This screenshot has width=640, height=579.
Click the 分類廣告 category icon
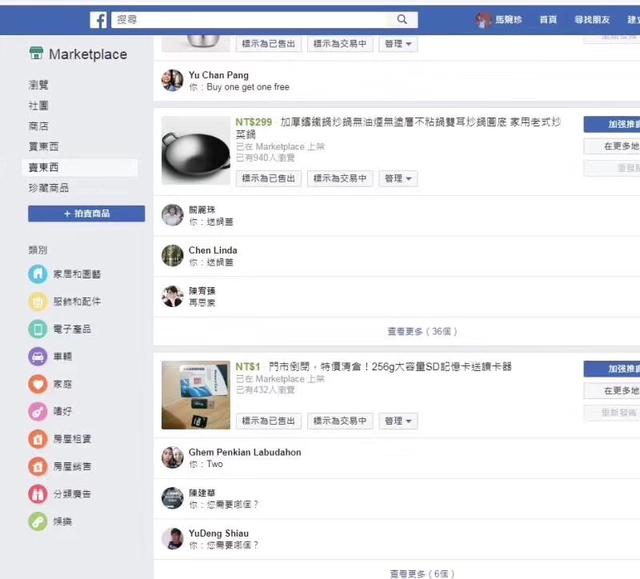[38, 494]
